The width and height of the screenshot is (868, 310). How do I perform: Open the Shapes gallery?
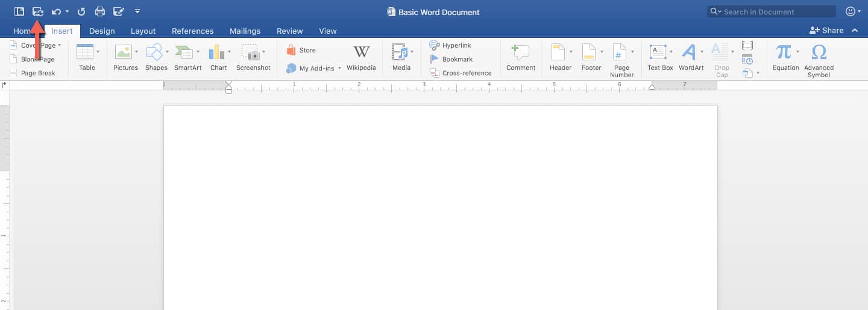pos(156,58)
